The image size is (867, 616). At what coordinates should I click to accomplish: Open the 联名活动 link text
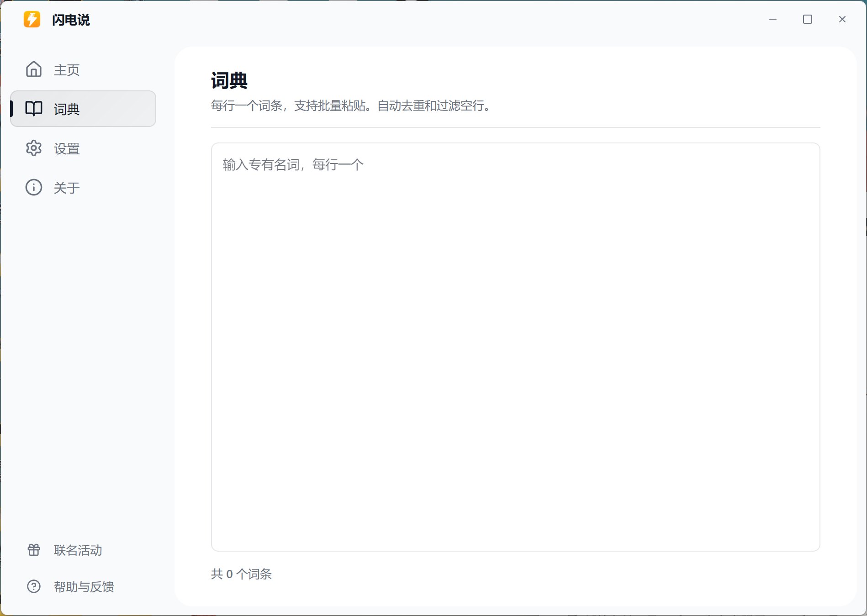(x=78, y=550)
